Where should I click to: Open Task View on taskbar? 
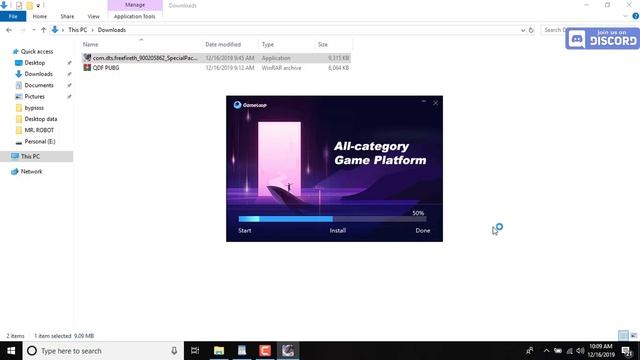pos(195,351)
